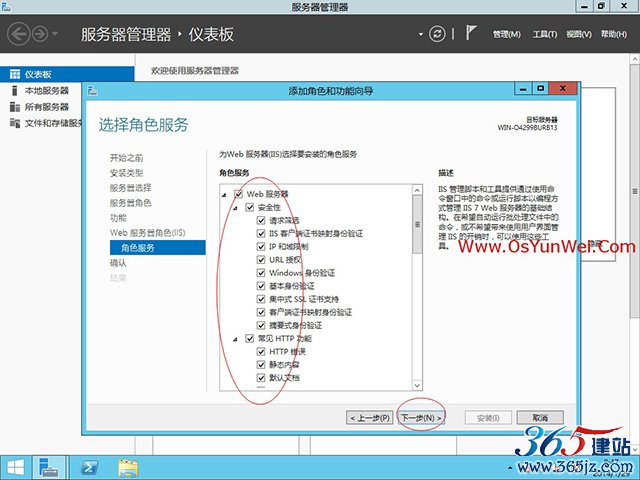Screen dimensions: 640x480
Task: Collapse the Web 服务器 tree node
Action: pos(224,195)
